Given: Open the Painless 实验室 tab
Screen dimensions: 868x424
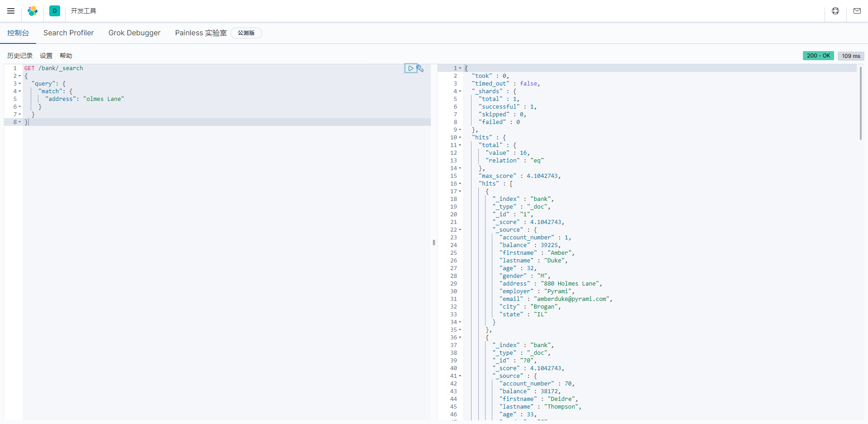Looking at the screenshot, I should (201, 33).
